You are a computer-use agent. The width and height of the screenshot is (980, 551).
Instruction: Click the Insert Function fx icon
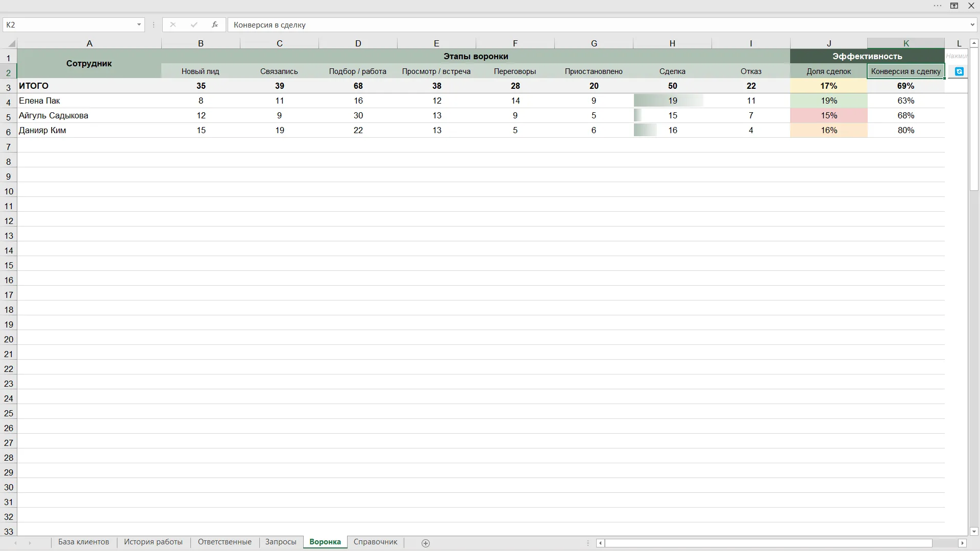(x=215, y=24)
